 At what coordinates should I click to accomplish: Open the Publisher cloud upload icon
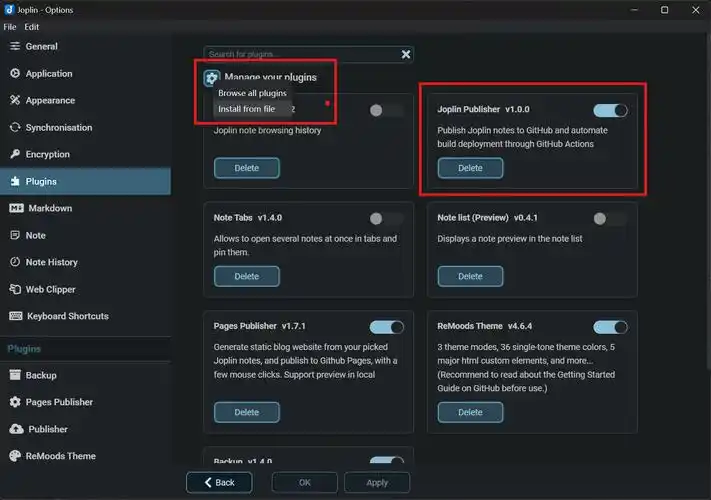pos(16,429)
